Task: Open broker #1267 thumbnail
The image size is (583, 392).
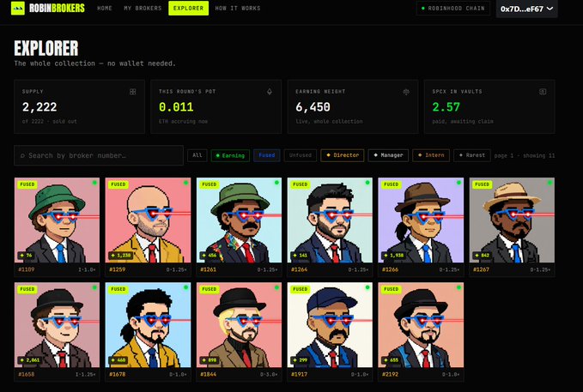Action: coord(512,220)
